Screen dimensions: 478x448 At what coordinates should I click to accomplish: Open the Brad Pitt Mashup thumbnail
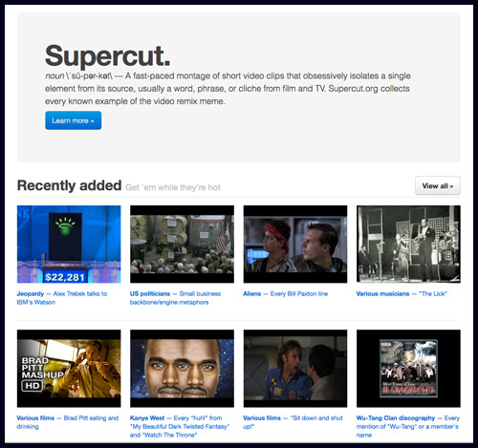coord(69,369)
